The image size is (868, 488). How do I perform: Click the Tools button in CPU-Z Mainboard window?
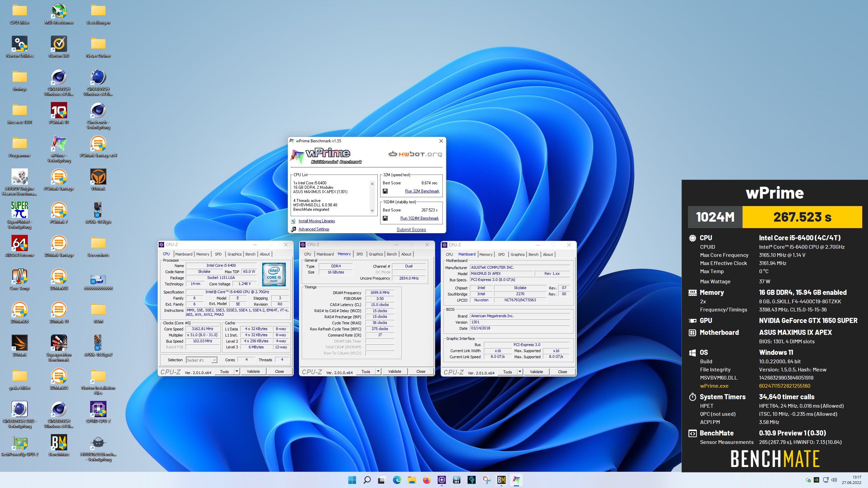(507, 372)
